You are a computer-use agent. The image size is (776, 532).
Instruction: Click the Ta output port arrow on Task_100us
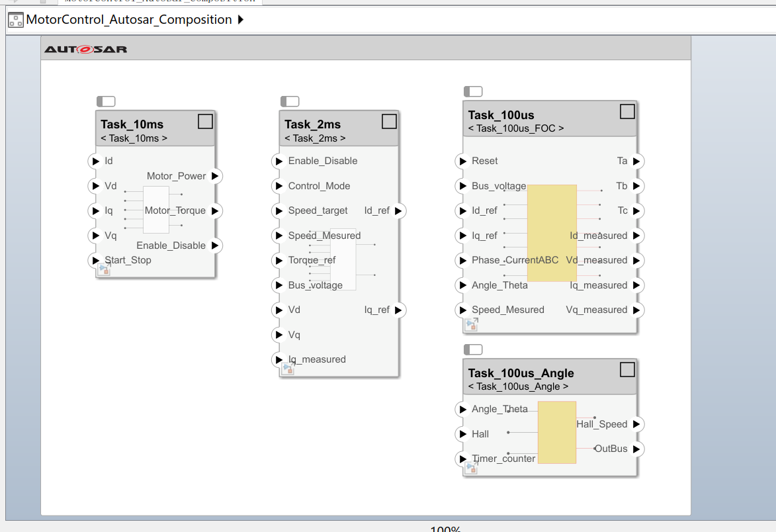pyautogui.click(x=637, y=161)
